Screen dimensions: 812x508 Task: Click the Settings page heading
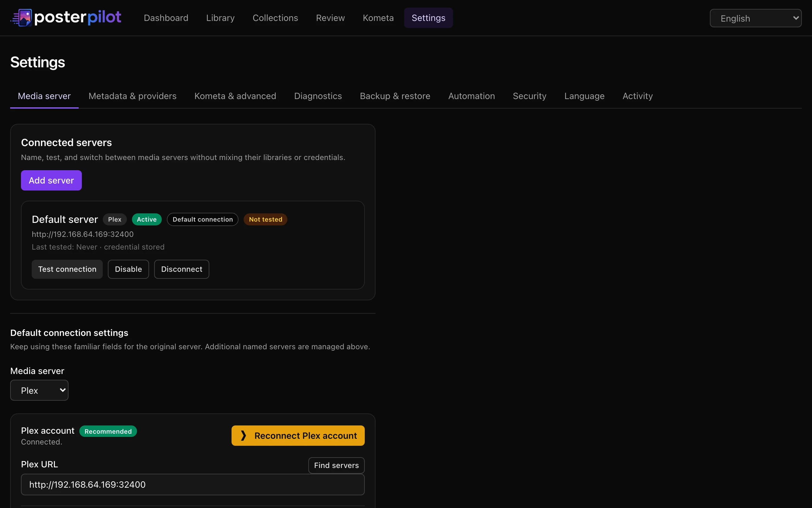[x=37, y=62]
